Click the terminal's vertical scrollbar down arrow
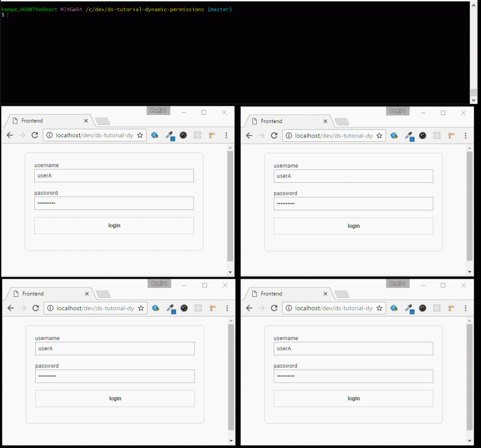The width and height of the screenshot is (481, 448). (x=473, y=100)
